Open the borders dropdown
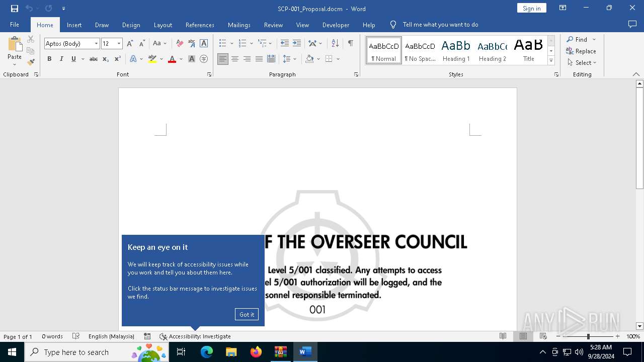This screenshot has height=362, width=644. pyautogui.click(x=338, y=59)
